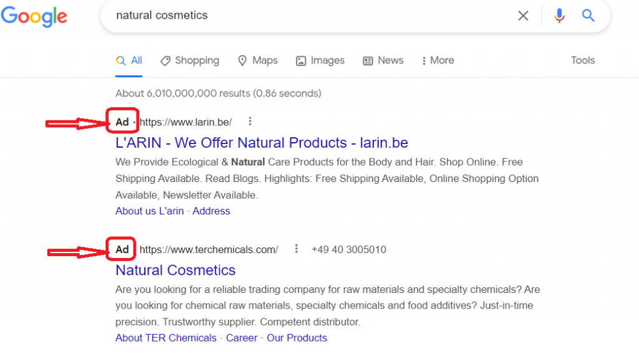Screen dimensions: 639x364
Task: Click the Shopping tag icon
Action: click(x=165, y=61)
